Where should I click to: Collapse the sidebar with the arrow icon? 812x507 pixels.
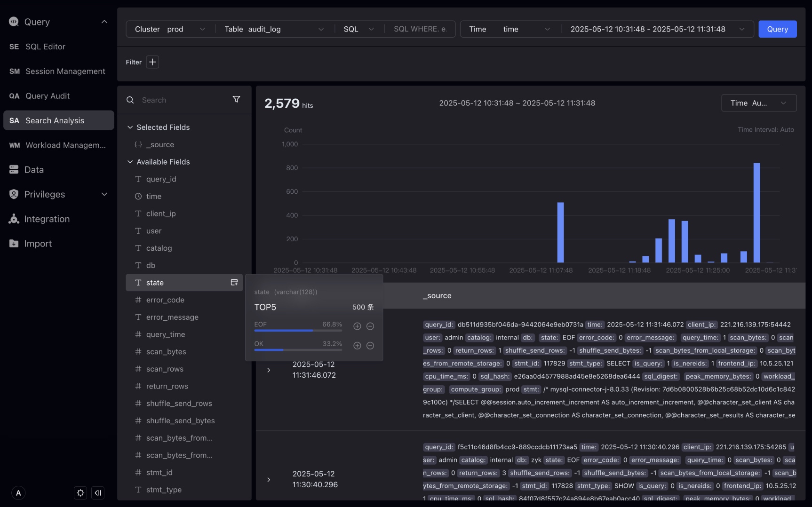click(98, 493)
